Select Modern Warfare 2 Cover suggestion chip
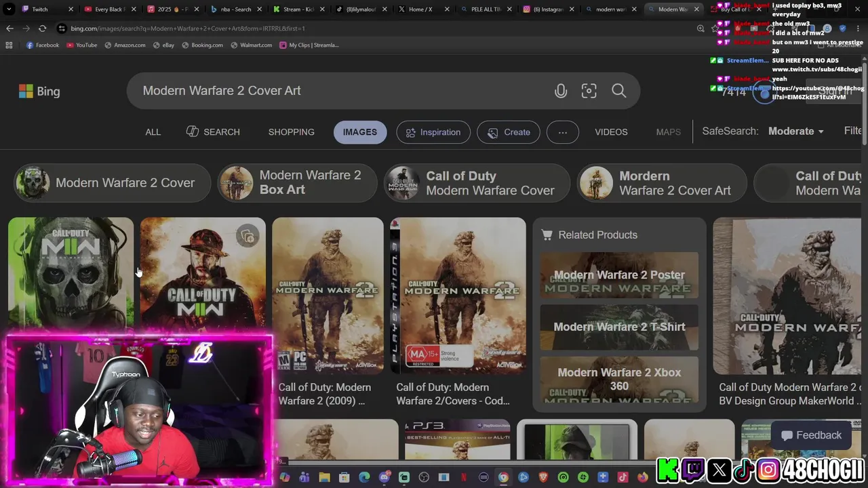The width and height of the screenshot is (868, 488). (x=113, y=183)
